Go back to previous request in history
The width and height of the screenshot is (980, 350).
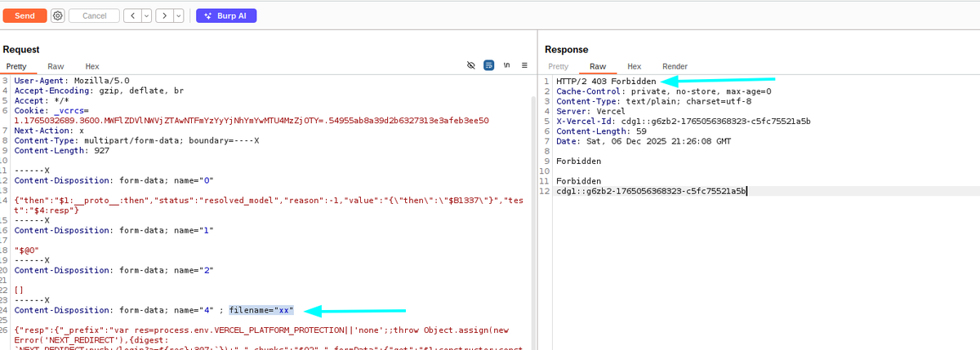(131, 16)
